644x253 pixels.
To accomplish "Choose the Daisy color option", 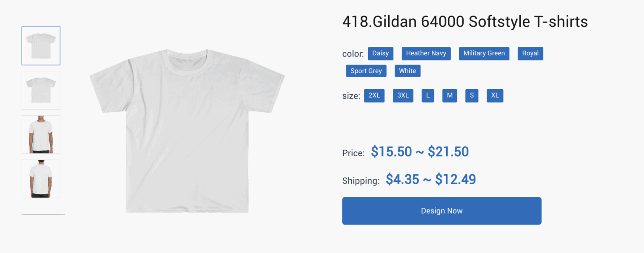I will pos(381,54).
